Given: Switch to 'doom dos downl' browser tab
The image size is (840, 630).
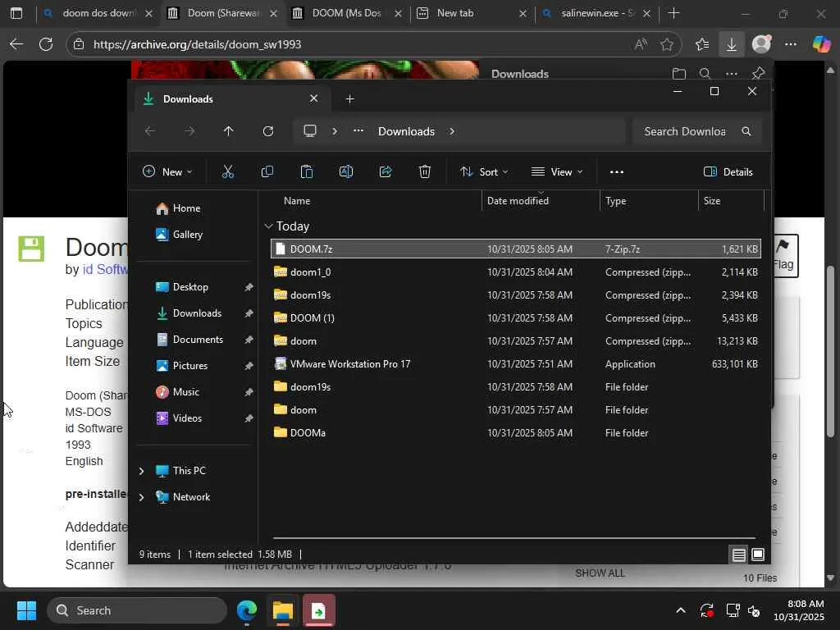Looking at the screenshot, I should tap(99, 13).
